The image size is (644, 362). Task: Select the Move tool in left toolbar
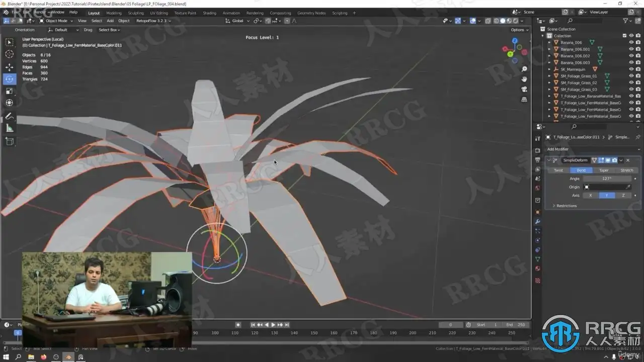(x=10, y=67)
